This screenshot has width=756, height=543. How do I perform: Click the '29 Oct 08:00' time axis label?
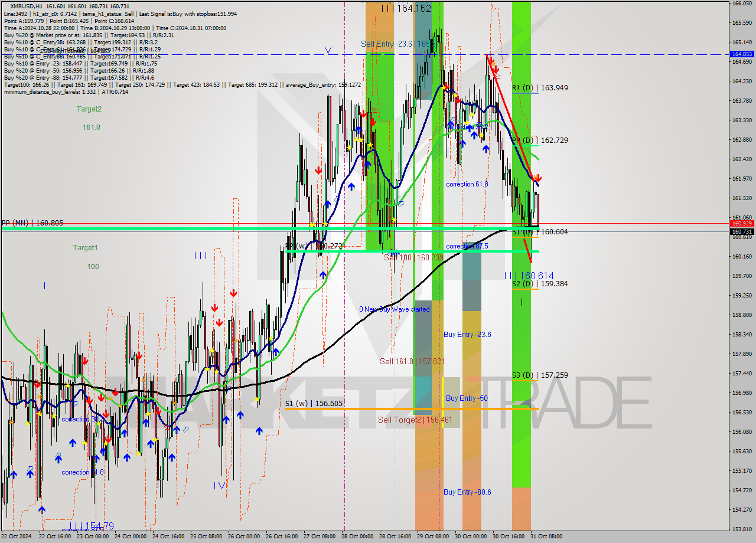coord(433,537)
